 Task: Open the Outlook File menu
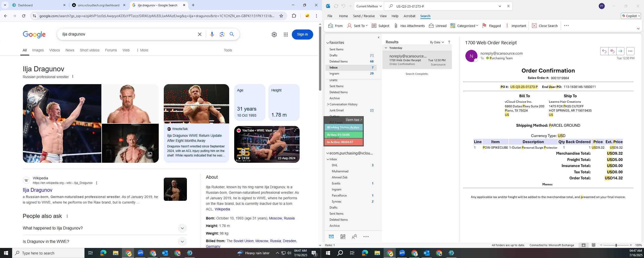tap(330, 16)
